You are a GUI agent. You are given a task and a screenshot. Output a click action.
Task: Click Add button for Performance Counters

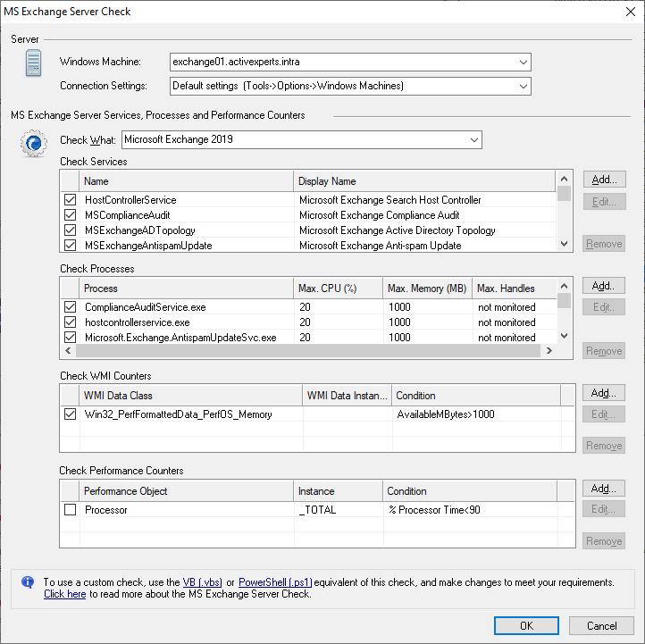coord(603,489)
